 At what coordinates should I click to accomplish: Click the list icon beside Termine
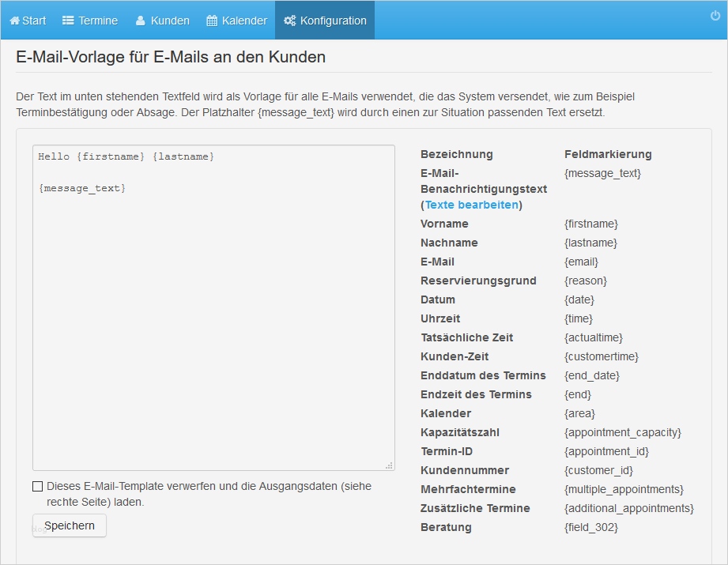pos(68,21)
